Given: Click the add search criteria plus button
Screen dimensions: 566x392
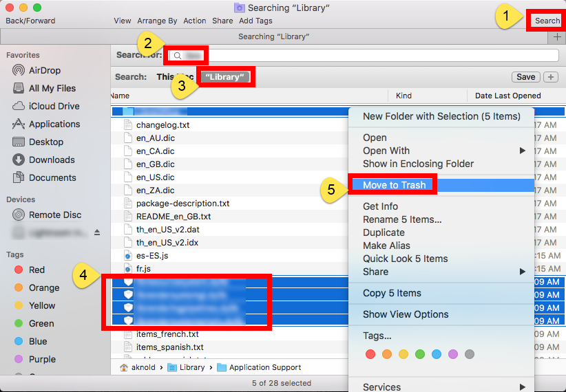Looking at the screenshot, I should point(551,77).
